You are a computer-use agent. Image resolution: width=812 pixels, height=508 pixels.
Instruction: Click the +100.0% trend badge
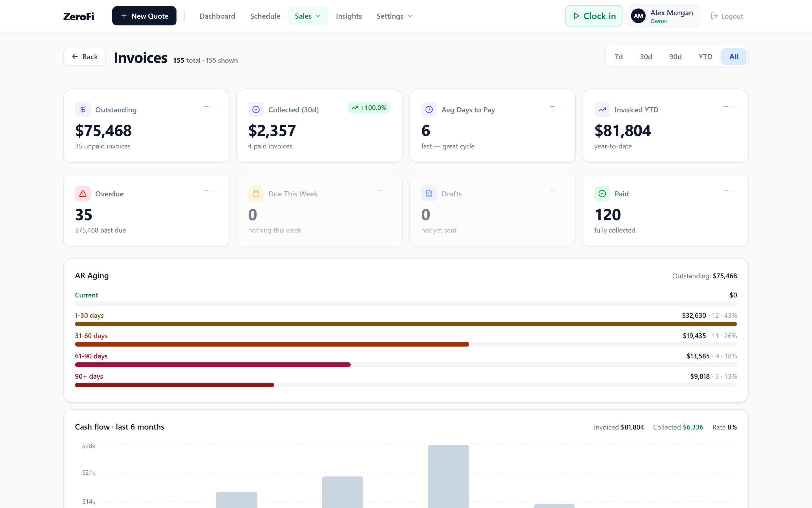tap(369, 108)
